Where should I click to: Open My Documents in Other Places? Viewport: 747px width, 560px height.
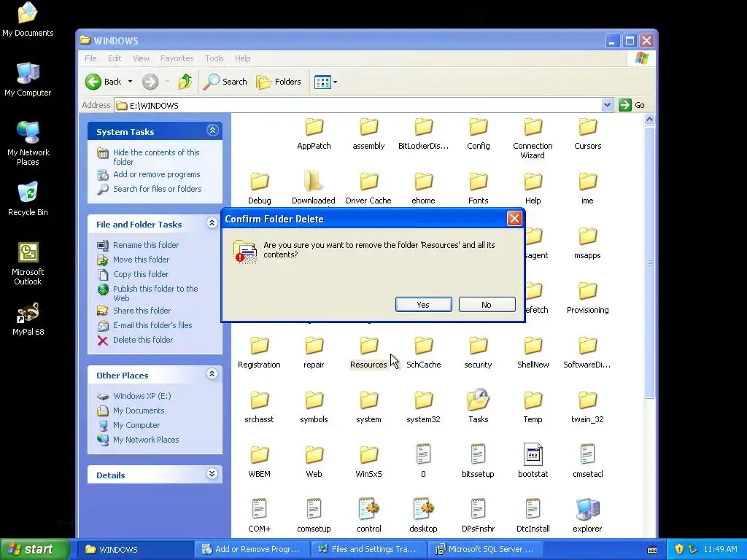(x=139, y=411)
